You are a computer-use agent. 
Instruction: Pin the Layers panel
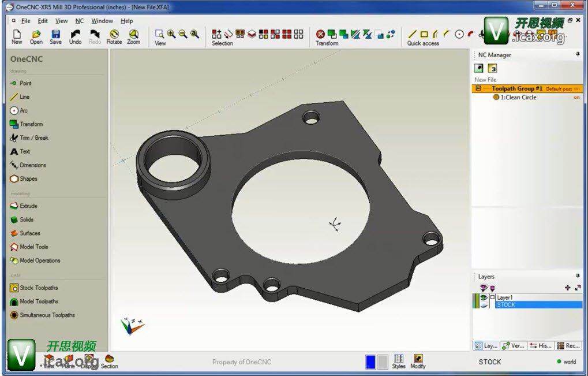pos(578,276)
